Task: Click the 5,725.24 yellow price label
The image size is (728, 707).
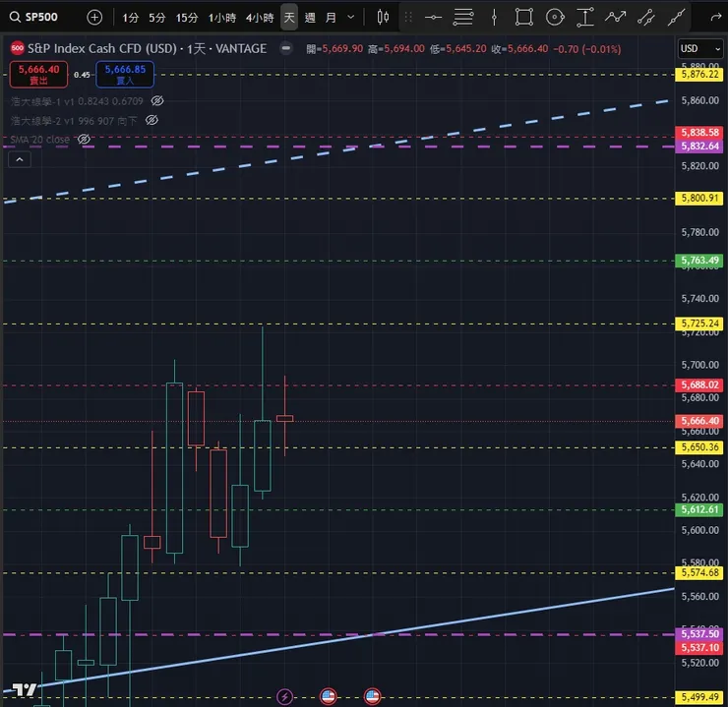Action: [x=699, y=324]
